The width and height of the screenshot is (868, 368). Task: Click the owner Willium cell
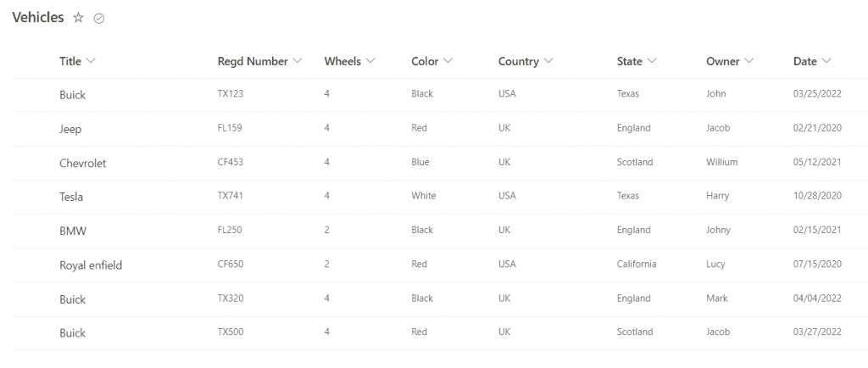coord(722,162)
